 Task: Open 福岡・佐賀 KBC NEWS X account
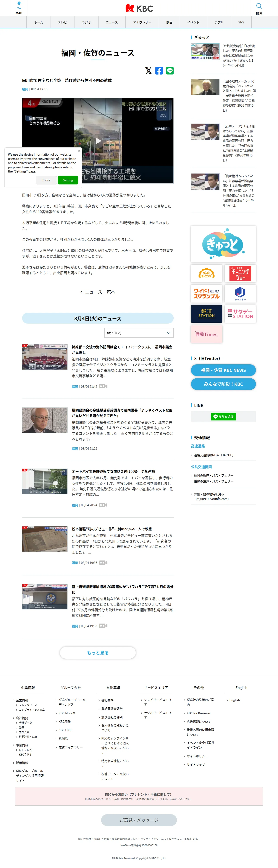click(223, 370)
